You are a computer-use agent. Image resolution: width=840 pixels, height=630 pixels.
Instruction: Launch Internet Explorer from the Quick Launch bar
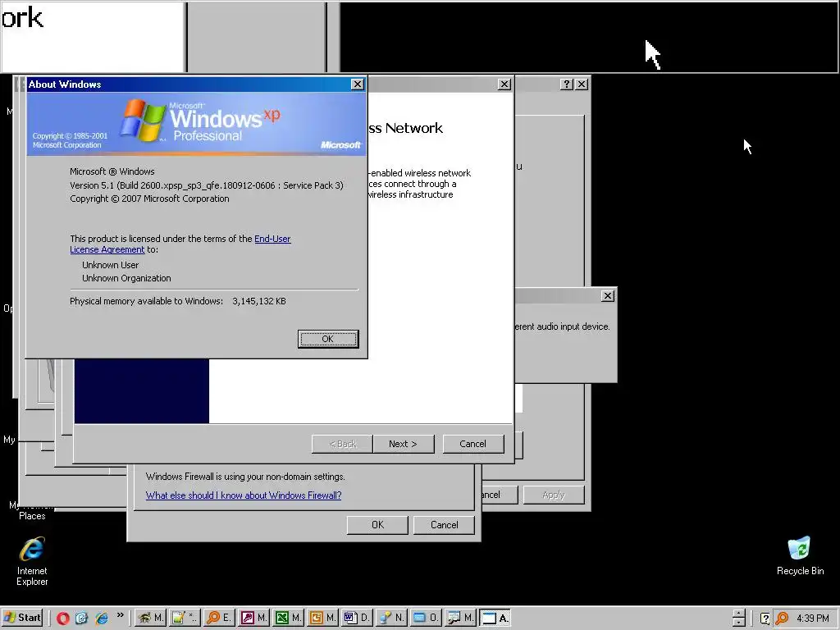point(101,618)
